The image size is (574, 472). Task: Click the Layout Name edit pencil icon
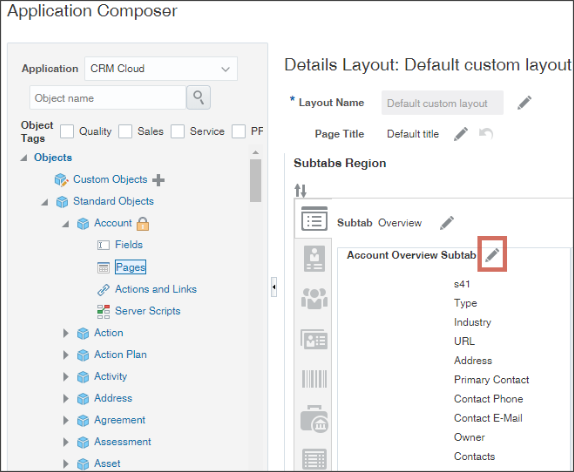click(x=524, y=103)
